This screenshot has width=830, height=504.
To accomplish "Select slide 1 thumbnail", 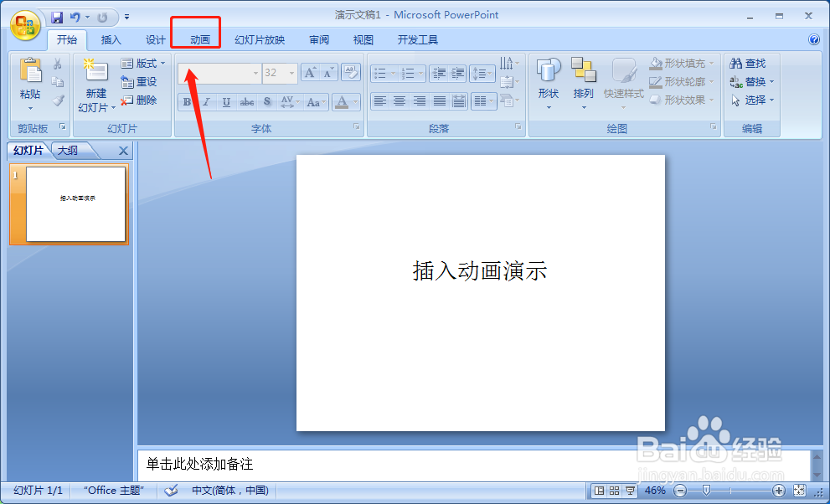I will tap(75, 204).
